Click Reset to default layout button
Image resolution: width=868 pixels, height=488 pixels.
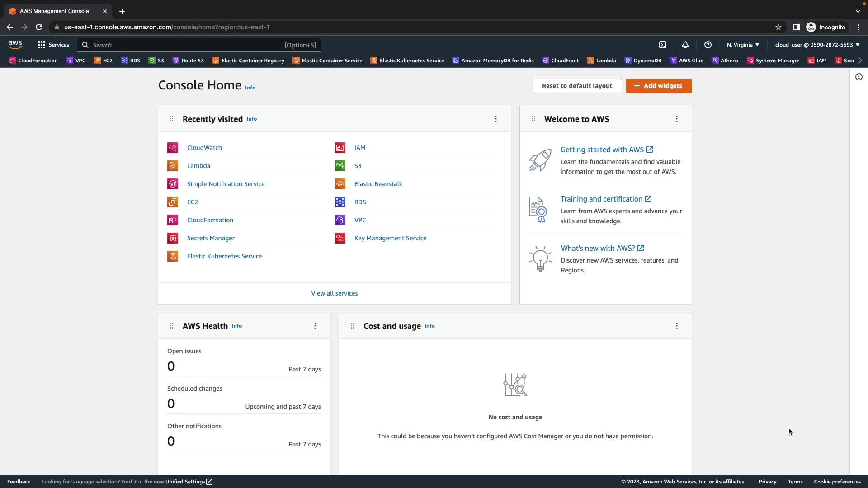coord(577,86)
